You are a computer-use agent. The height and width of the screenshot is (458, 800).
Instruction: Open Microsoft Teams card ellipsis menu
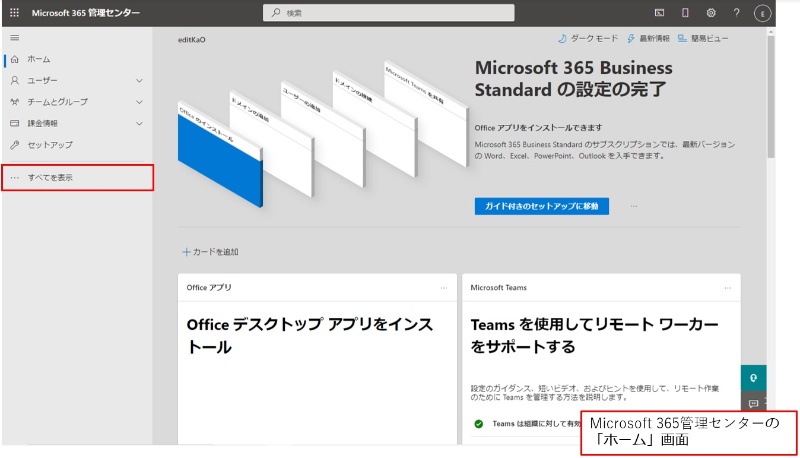728,288
